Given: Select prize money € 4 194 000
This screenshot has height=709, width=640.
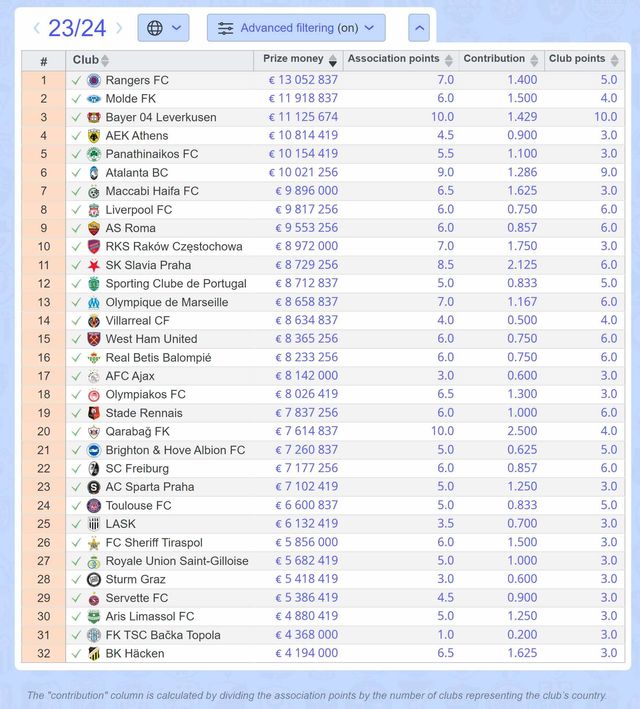Looking at the screenshot, I should 307,653.
